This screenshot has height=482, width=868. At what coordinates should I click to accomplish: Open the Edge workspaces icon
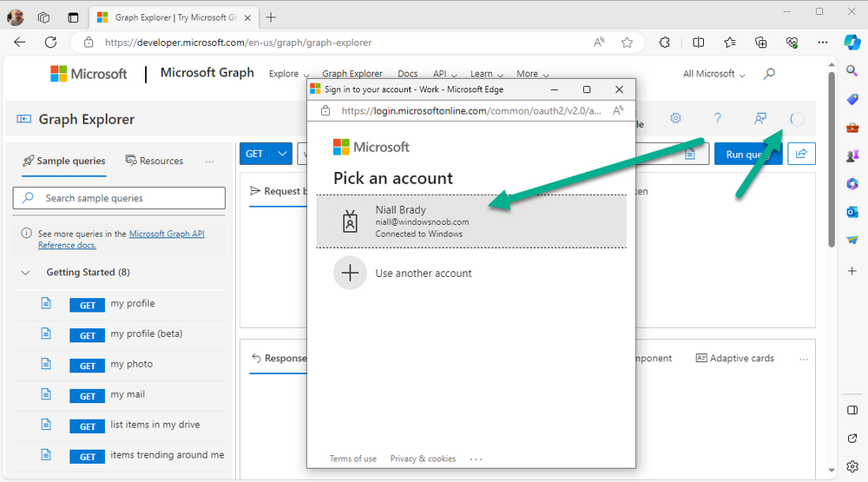[x=43, y=17]
